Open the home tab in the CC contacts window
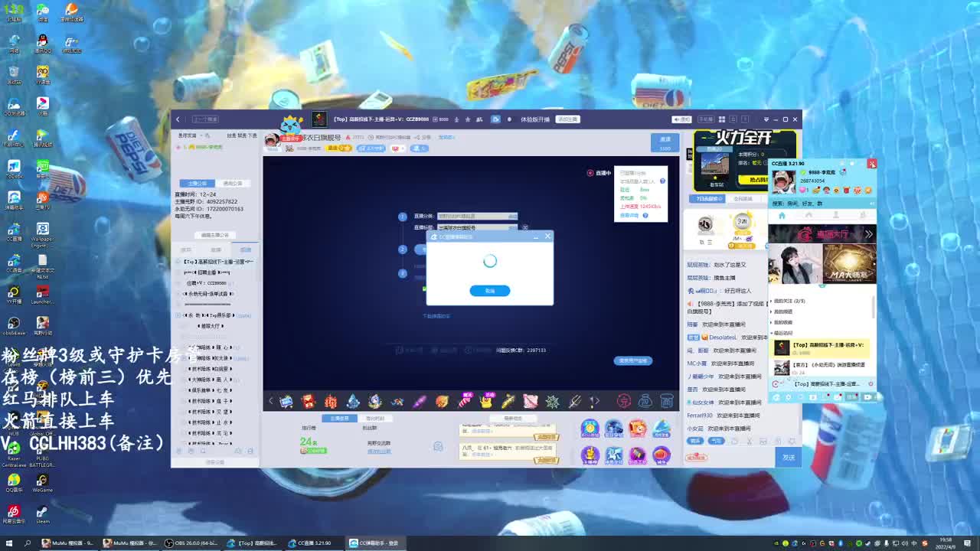 782,216
